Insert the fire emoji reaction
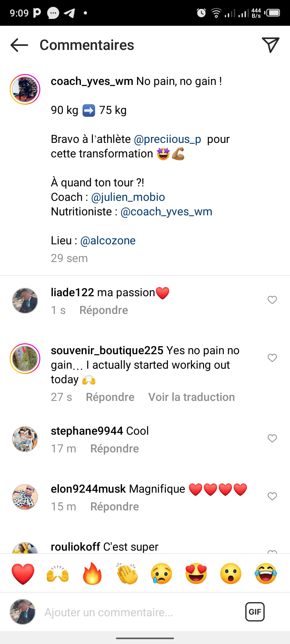The image size is (290, 644). (92, 574)
